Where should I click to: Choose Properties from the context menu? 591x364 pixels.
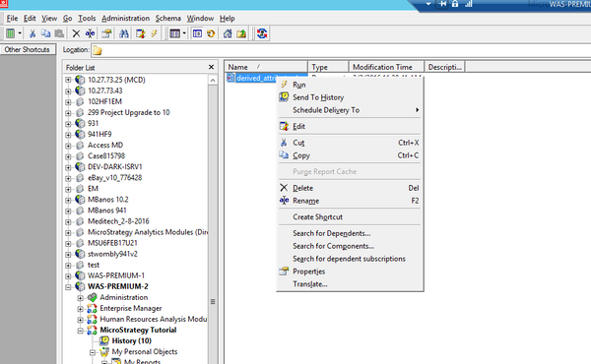[x=350, y=272]
